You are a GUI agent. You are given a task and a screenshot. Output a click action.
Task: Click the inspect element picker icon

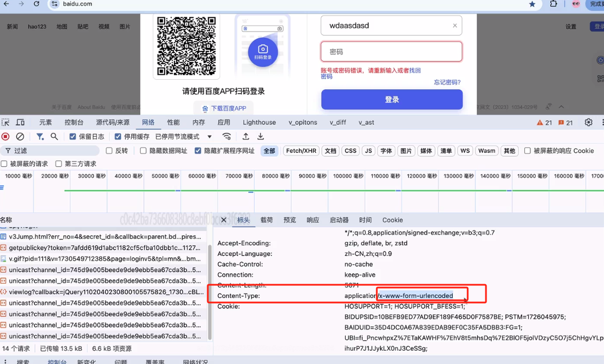point(6,122)
